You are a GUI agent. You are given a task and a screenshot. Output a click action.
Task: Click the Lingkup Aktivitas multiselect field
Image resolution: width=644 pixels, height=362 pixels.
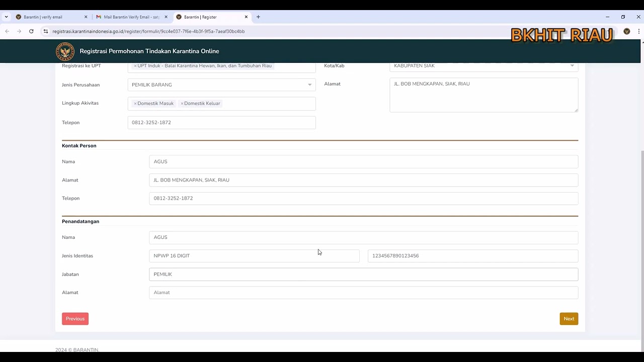[221, 104]
